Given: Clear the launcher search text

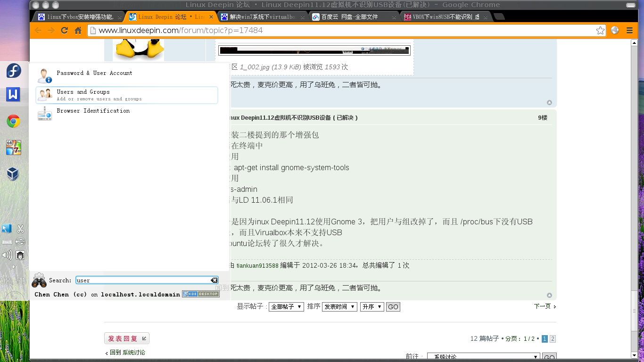Looking at the screenshot, I should point(214,280).
